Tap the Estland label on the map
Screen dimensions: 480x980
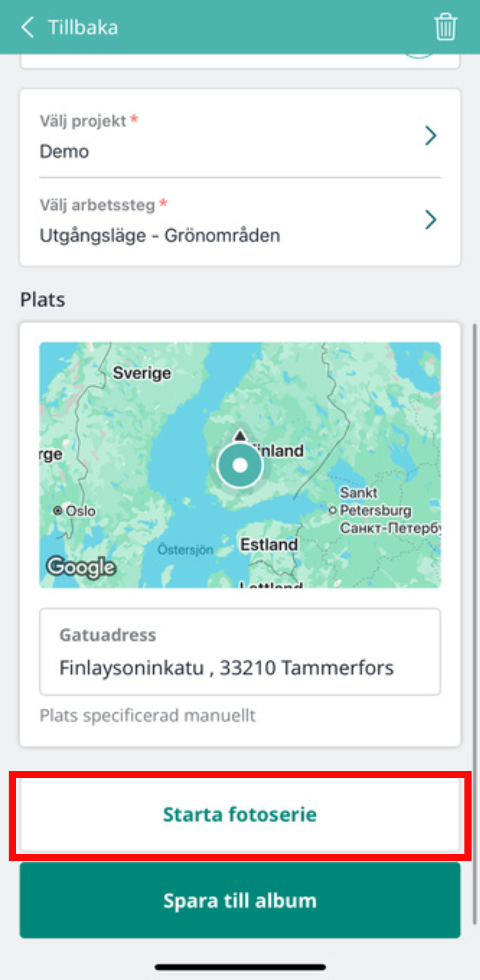(269, 544)
